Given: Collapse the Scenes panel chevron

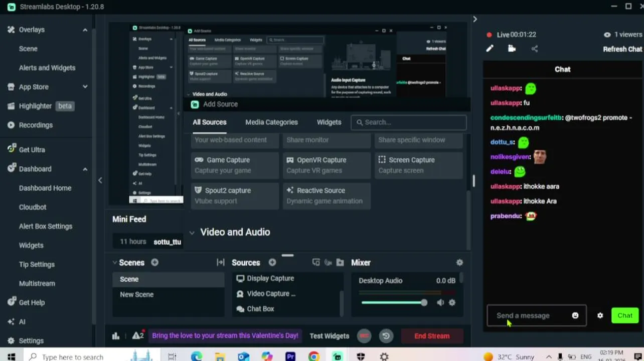Looking at the screenshot, I should pos(115,263).
